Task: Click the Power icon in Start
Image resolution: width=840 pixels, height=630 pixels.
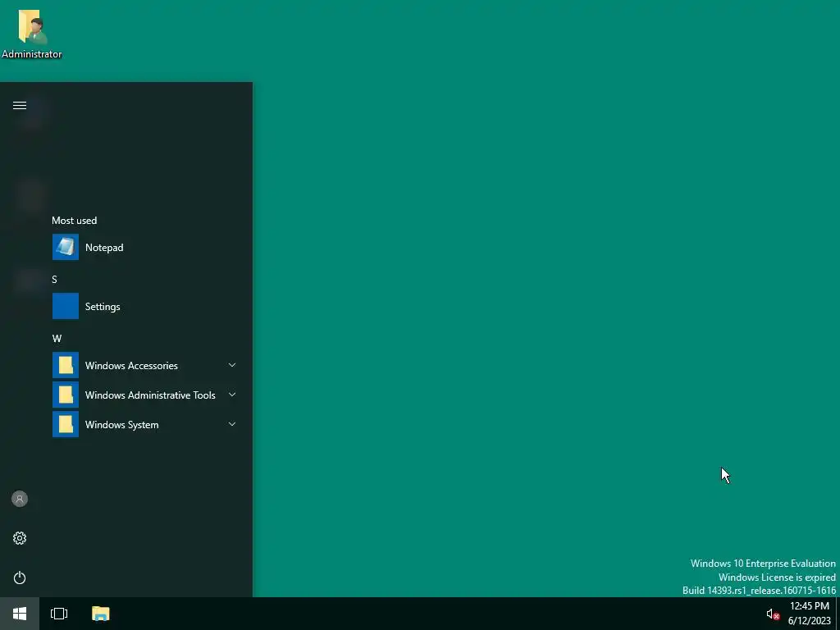Action: pyautogui.click(x=20, y=577)
